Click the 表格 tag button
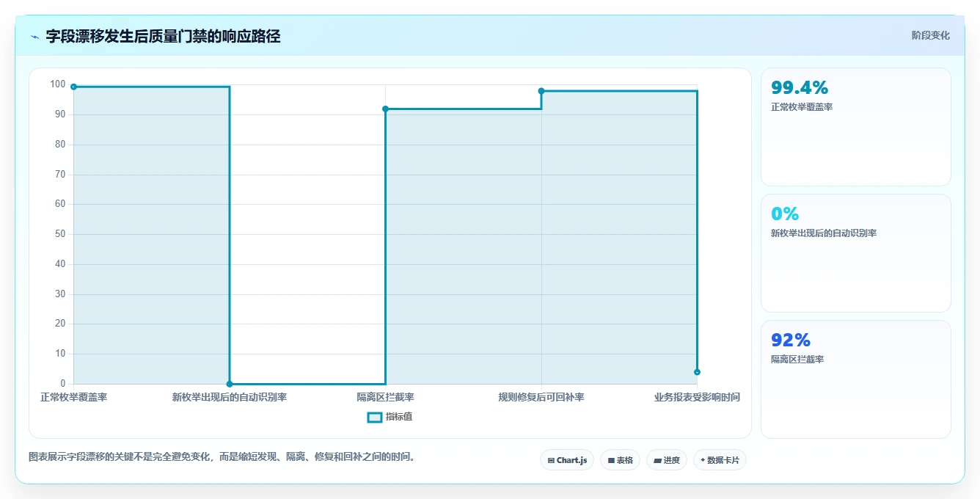Image resolution: width=980 pixels, height=499 pixels. coord(620,460)
